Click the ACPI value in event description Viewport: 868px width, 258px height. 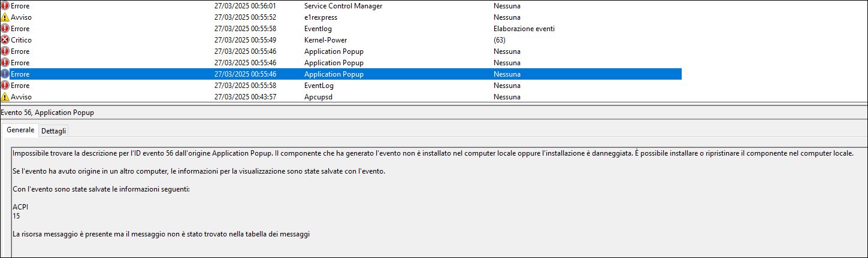pos(20,207)
